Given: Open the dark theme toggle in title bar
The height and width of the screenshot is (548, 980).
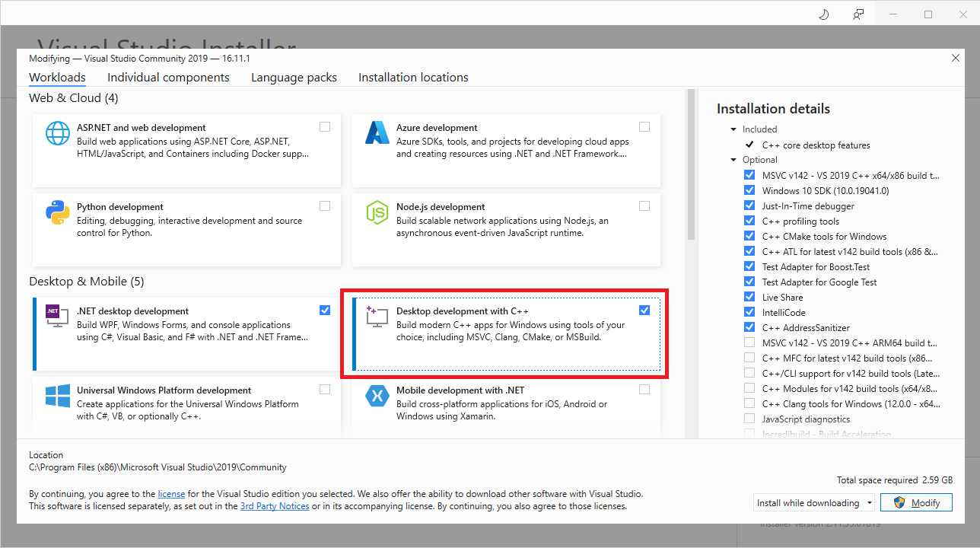Looking at the screenshot, I should (823, 14).
